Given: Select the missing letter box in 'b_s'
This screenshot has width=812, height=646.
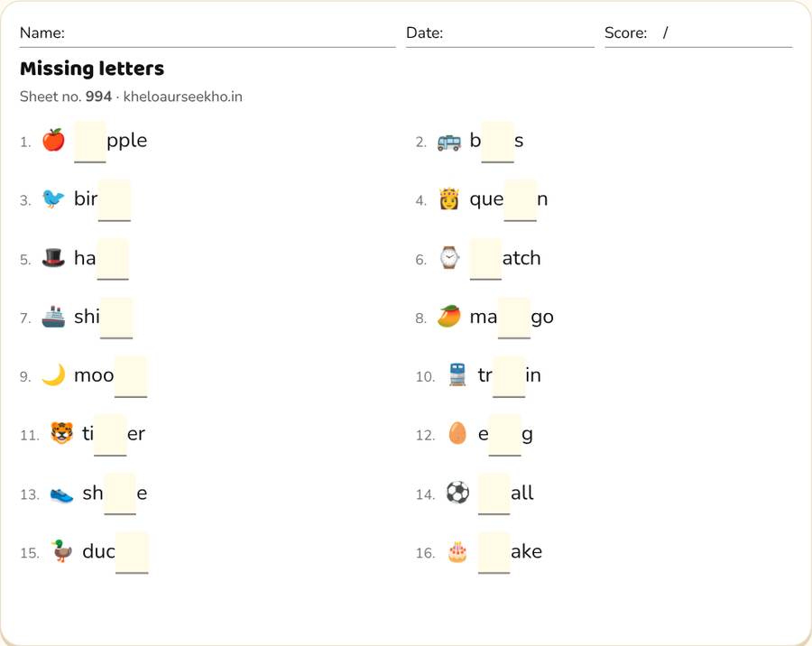Looking at the screenshot, I should pos(498,142).
